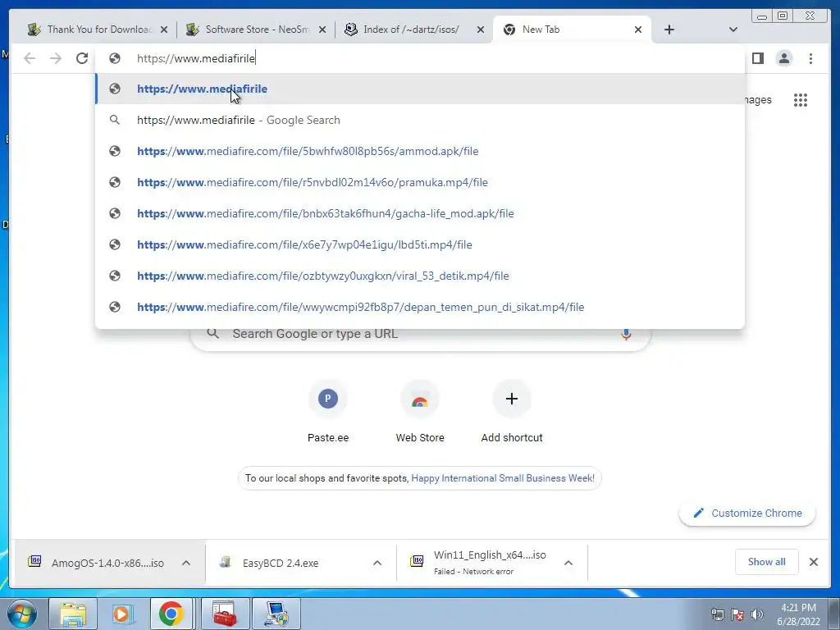Open new tab with plus button
Image resolution: width=840 pixels, height=630 pixels.
(x=669, y=30)
